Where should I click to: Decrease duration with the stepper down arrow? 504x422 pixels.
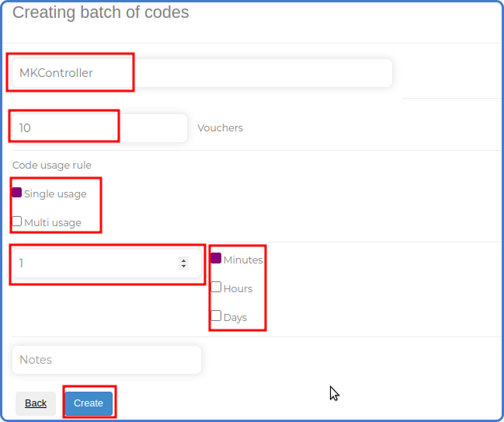tap(183, 267)
